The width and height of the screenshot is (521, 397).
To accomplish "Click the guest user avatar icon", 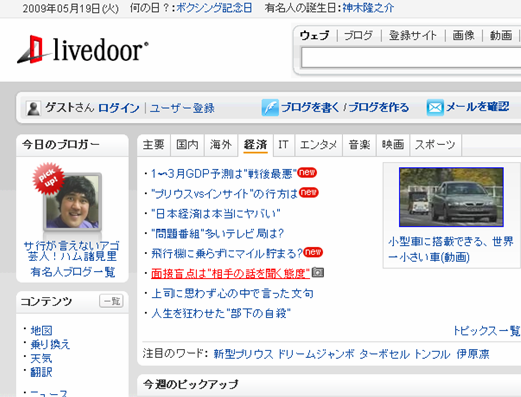I will pos(33,108).
